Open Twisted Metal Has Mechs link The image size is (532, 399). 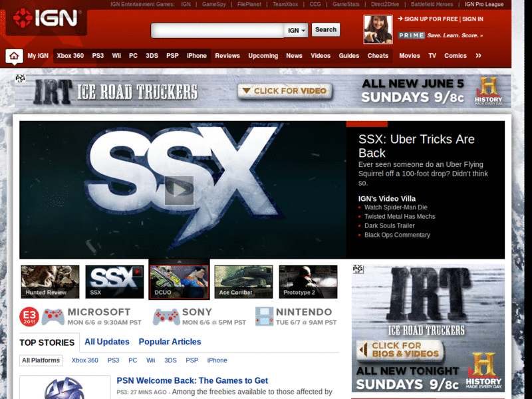point(400,217)
